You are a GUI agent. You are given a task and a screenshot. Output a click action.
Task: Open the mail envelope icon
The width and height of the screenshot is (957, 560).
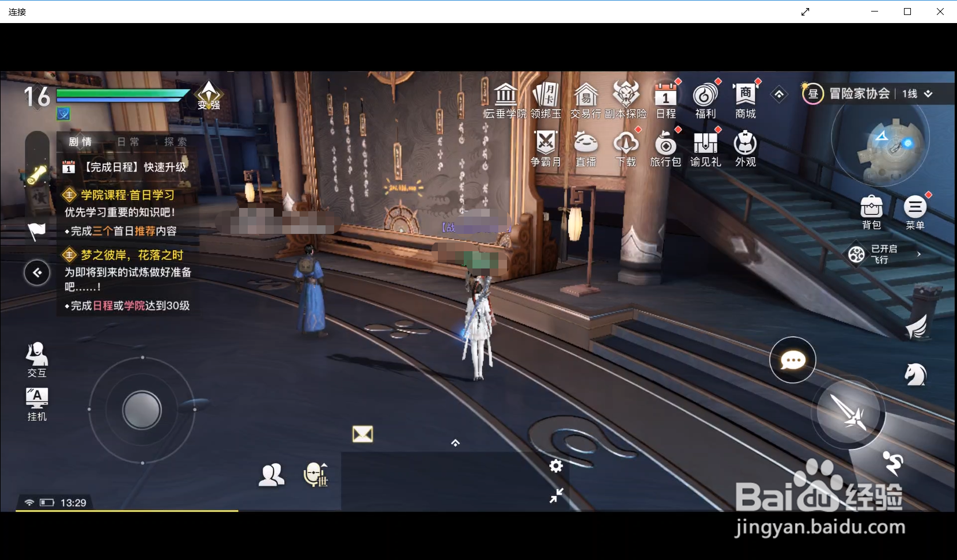tap(362, 434)
